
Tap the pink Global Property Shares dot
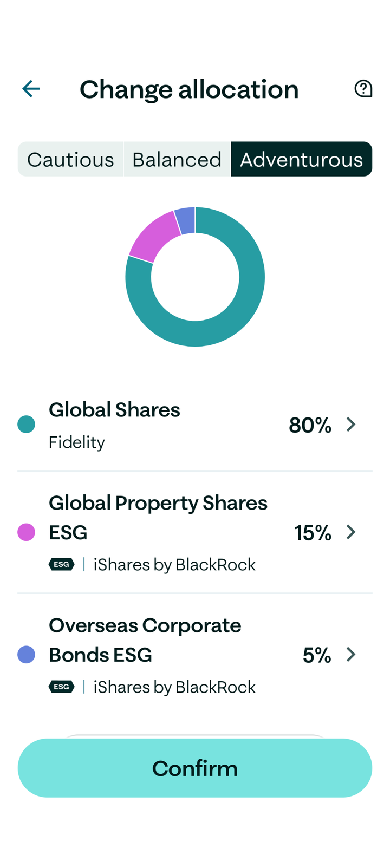point(27,532)
